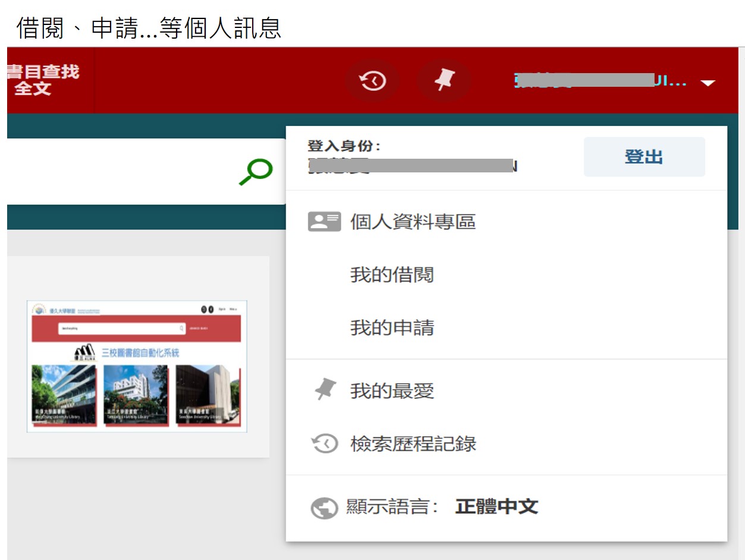The width and height of the screenshot is (745, 560).
Task: Click the pin favorites icon in red header
Action: tap(444, 81)
